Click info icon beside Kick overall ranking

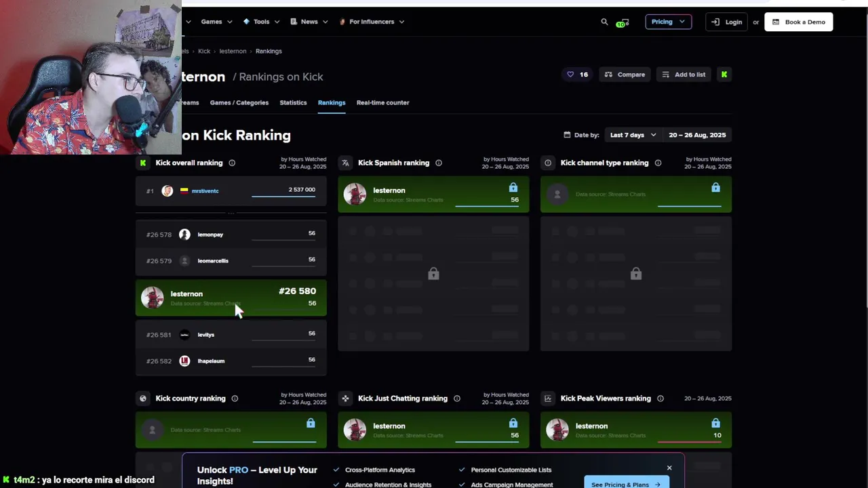tap(232, 163)
